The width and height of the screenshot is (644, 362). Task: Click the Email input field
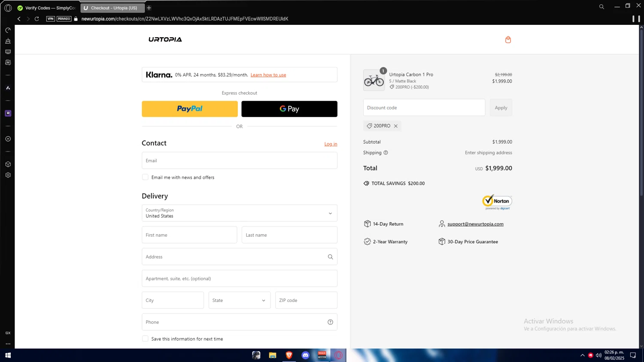240,160
